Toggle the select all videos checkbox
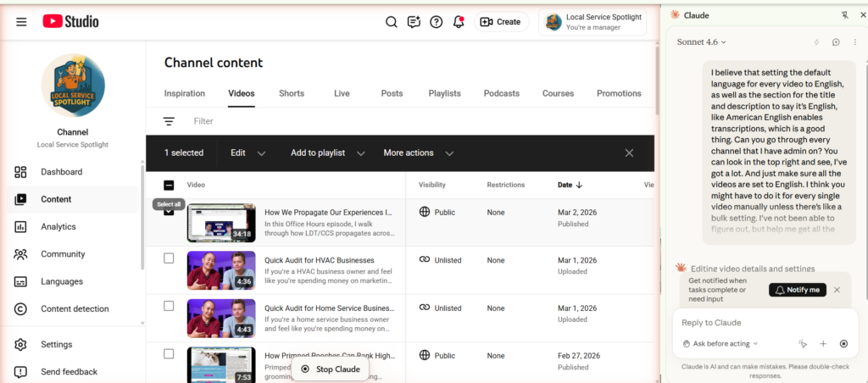This screenshot has height=383, width=868. click(x=169, y=185)
